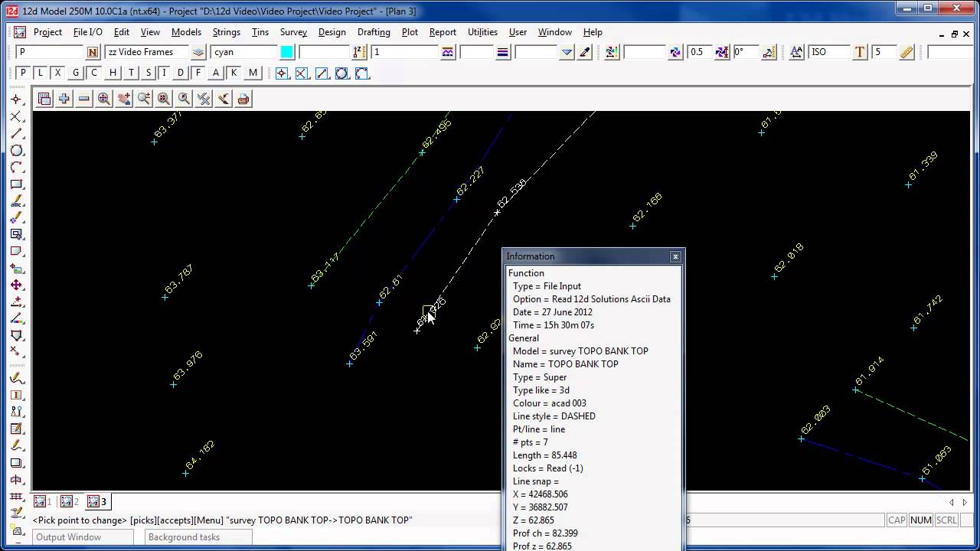Select the text 'abc' tool in left toolbar

[x=16, y=201]
